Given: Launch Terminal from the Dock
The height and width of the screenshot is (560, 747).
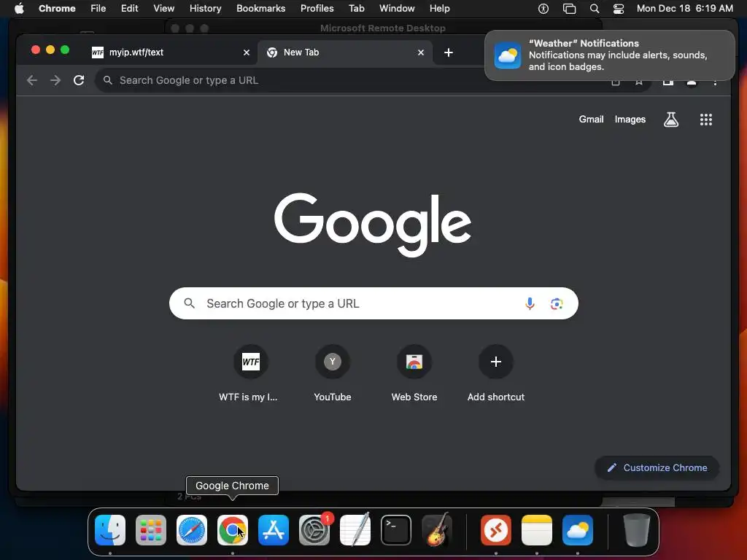Looking at the screenshot, I should pos(396,530).
